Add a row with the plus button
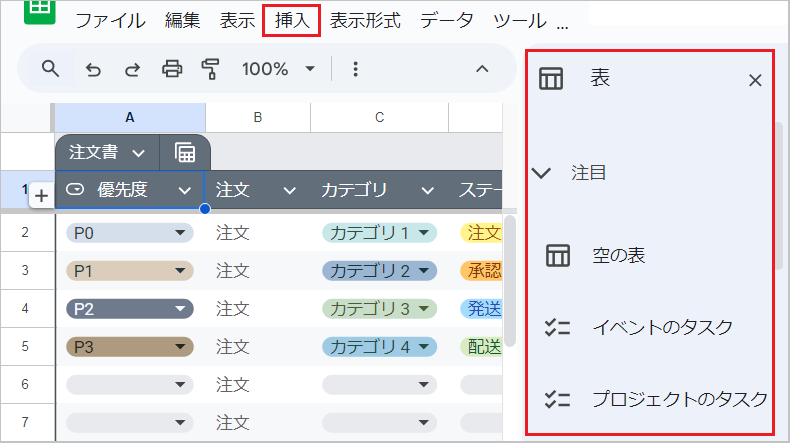Image resolution: width=791 pixels, height=445 pixels. click(x=41, y=196)
